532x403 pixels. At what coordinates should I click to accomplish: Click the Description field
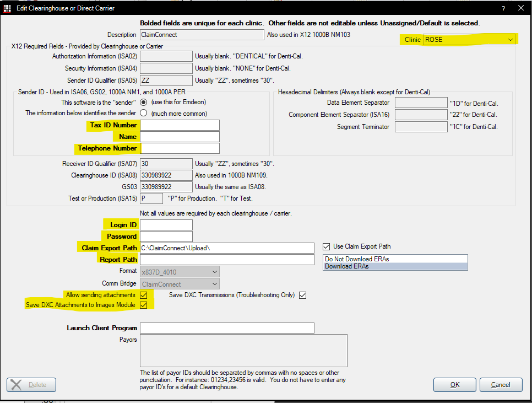tap(202, 35)
